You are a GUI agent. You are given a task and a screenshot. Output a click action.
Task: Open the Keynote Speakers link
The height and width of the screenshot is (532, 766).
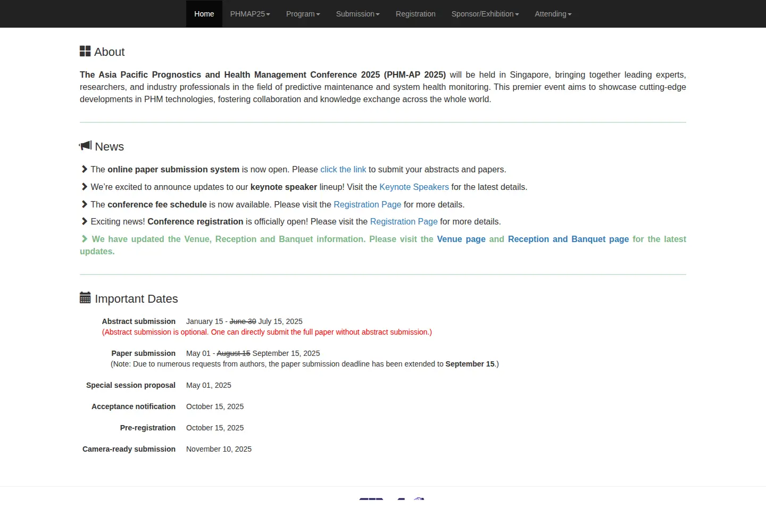(414, 187)
